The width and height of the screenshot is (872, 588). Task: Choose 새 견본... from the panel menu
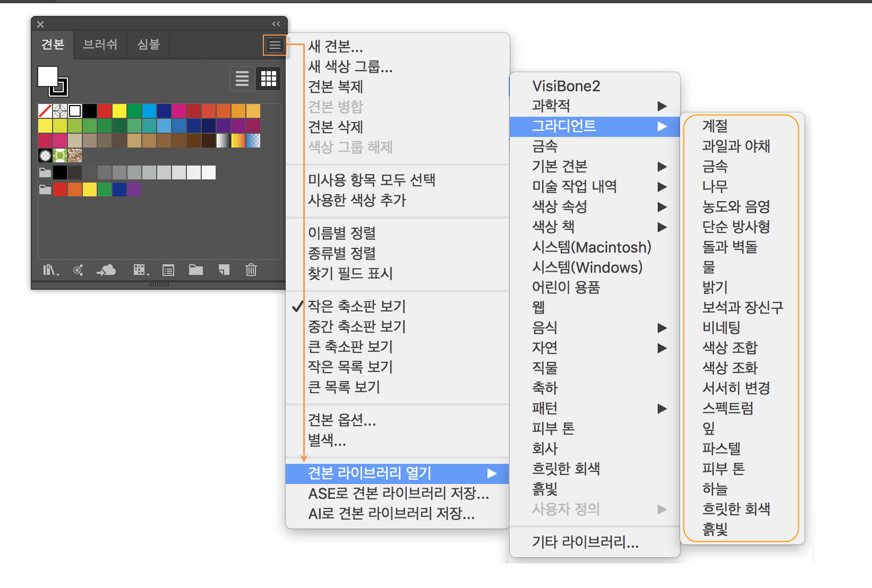(397, 47)
